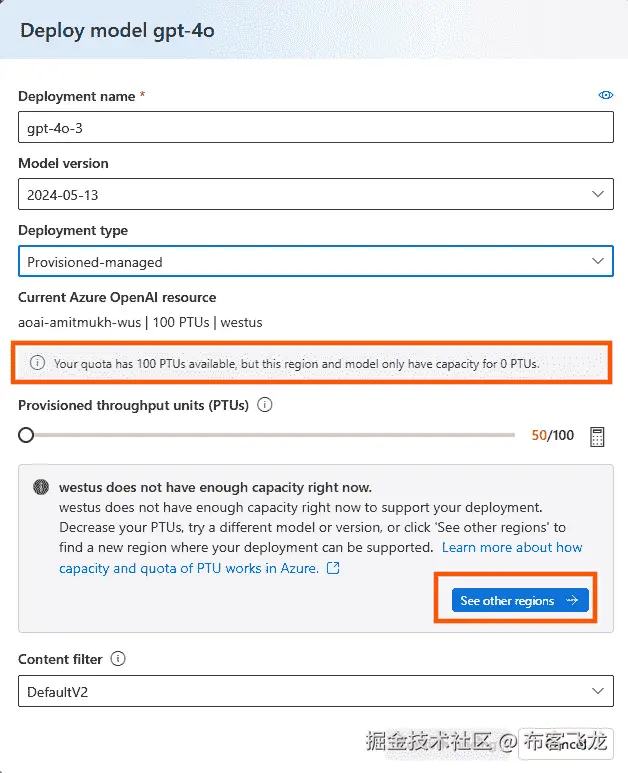Open the Content filter DefaultV2 dropdown

coord(315,691)
